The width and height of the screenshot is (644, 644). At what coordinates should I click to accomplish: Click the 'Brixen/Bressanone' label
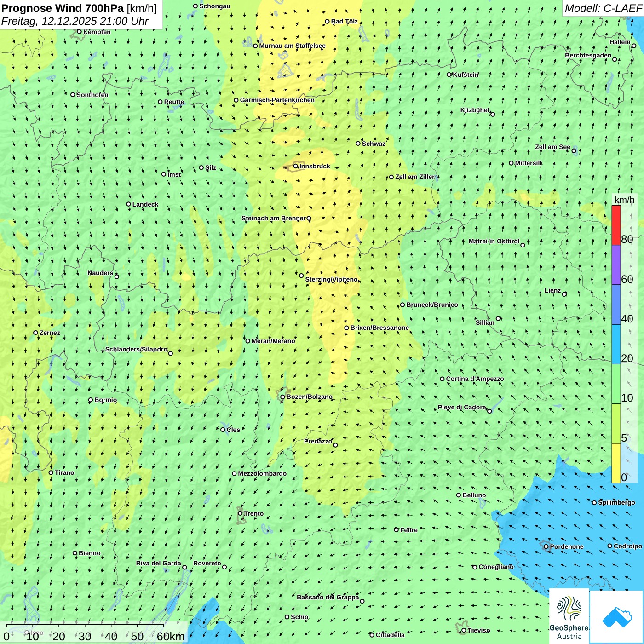coord(379,328)
